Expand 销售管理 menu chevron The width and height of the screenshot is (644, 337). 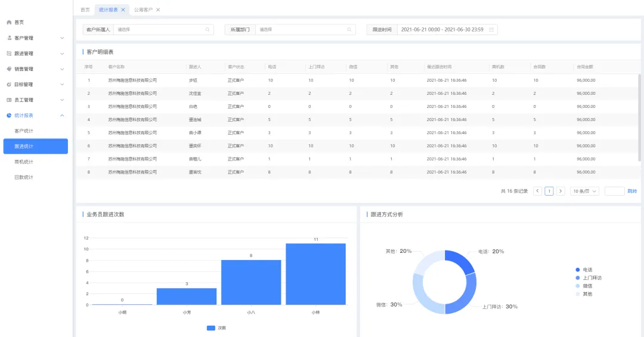click(x=62, y=69)
